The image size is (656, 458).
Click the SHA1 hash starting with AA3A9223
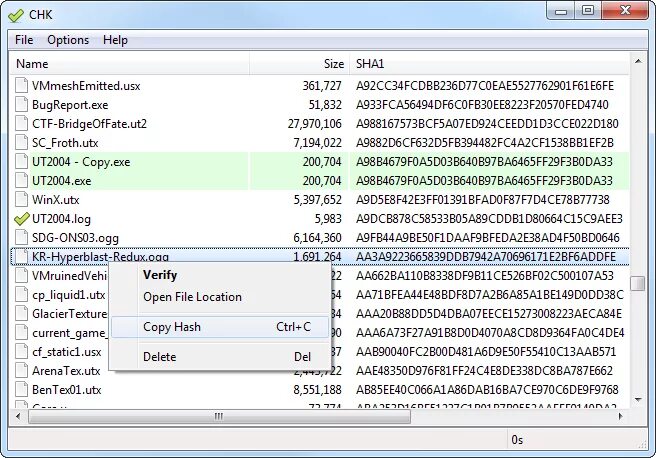[x=486, y=257]
